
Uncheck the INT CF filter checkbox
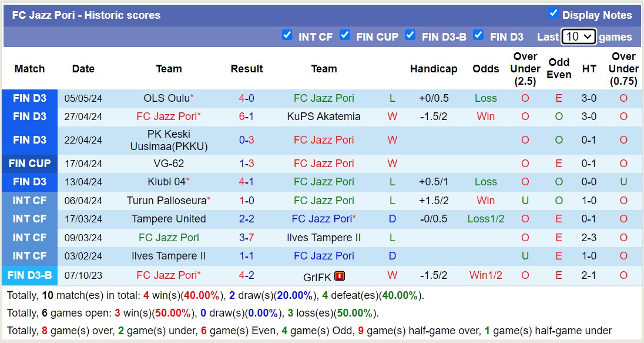tap(287, 35)
